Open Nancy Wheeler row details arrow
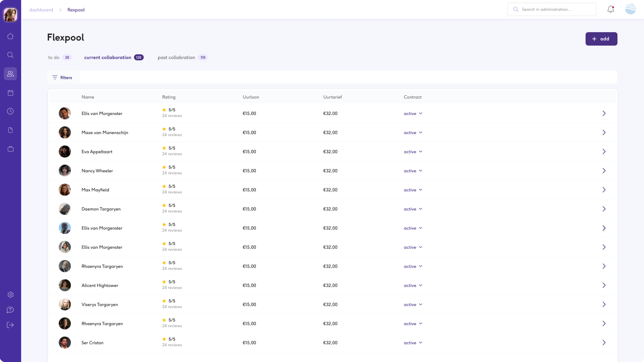The height and width of the screenshot is (362, 644). coord(604,171)
